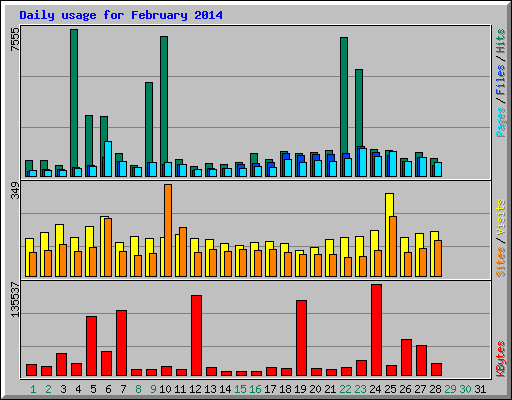Click day 18 on the x-axis
Screen dimensions: 512x400
(285, 389)
